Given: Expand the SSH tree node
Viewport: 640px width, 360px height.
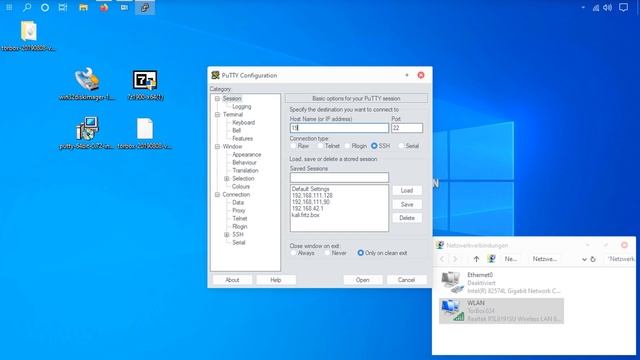Looking at the screenshot, I should [227, 234].
